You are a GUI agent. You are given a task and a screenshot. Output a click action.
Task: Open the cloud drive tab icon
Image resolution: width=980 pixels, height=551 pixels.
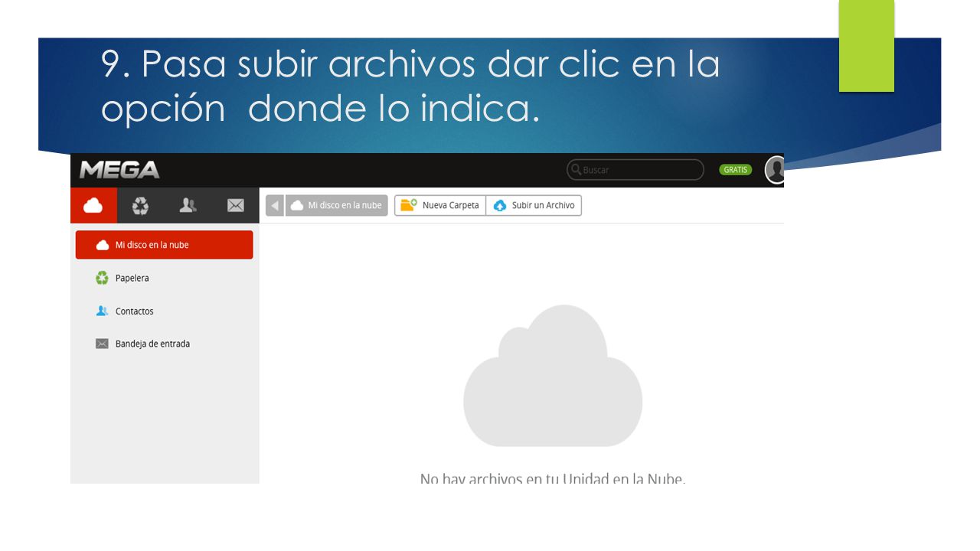pyautogui.click(x=93, y=205)
